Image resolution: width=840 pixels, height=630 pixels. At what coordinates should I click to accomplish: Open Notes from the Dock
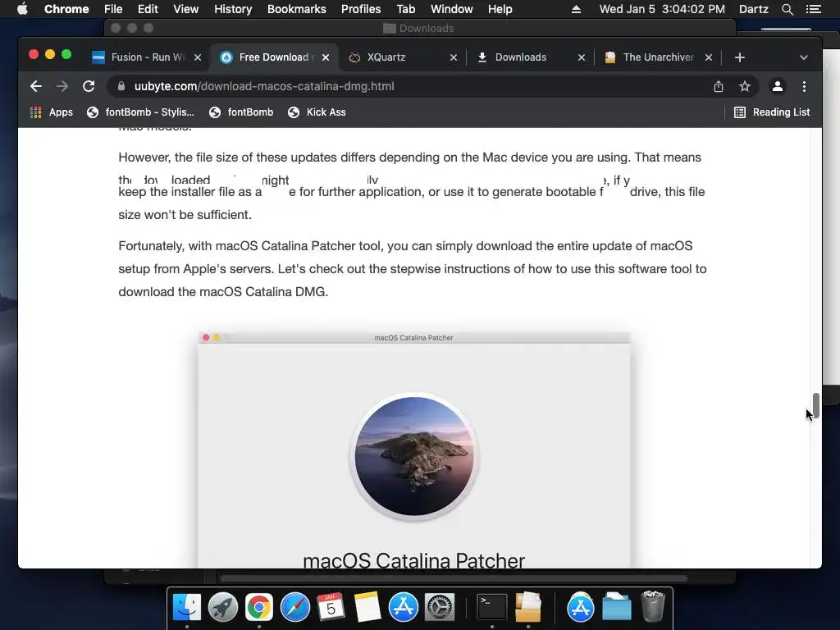367,607
